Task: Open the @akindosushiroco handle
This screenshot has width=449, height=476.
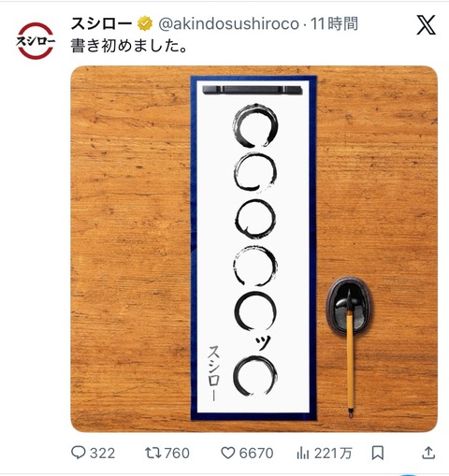Action: coord(228,24)
